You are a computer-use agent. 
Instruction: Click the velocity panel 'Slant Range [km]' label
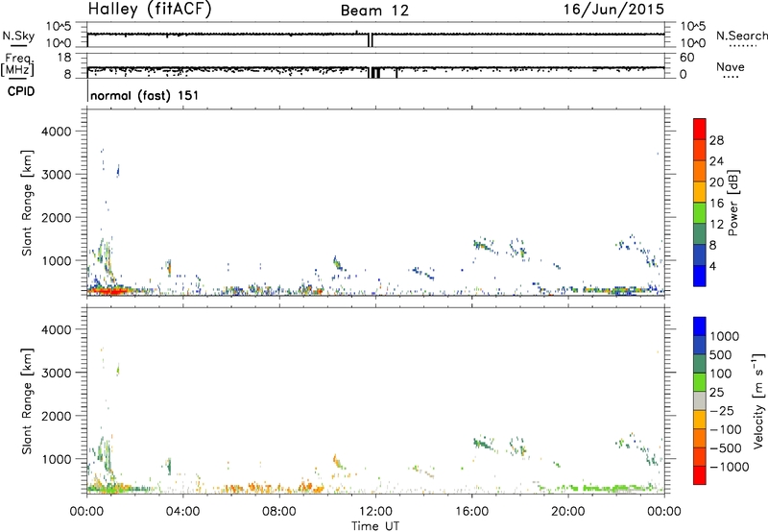pos(27,401)
